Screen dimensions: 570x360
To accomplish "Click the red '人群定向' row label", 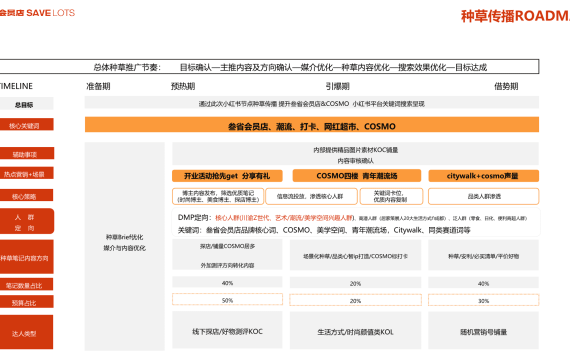I will point(27,221).
